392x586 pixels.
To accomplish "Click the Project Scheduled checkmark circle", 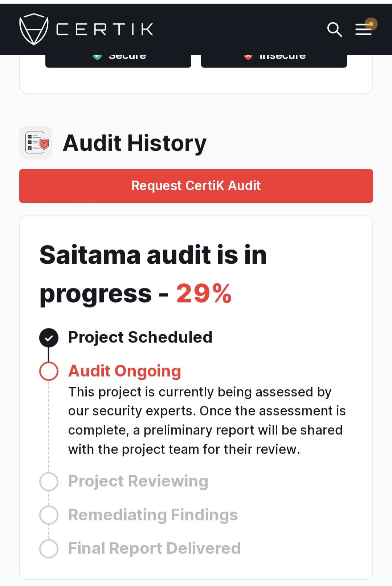I will coord(49,338).
